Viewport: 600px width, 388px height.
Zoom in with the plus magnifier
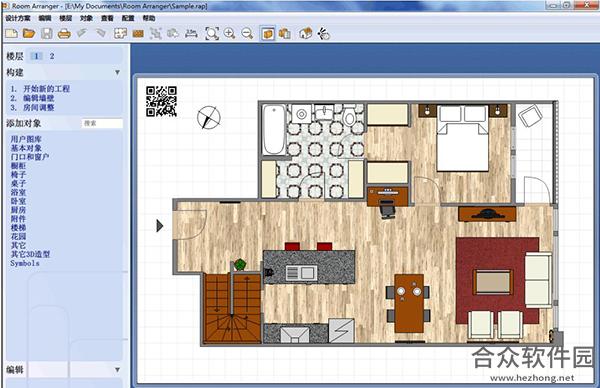230,34
